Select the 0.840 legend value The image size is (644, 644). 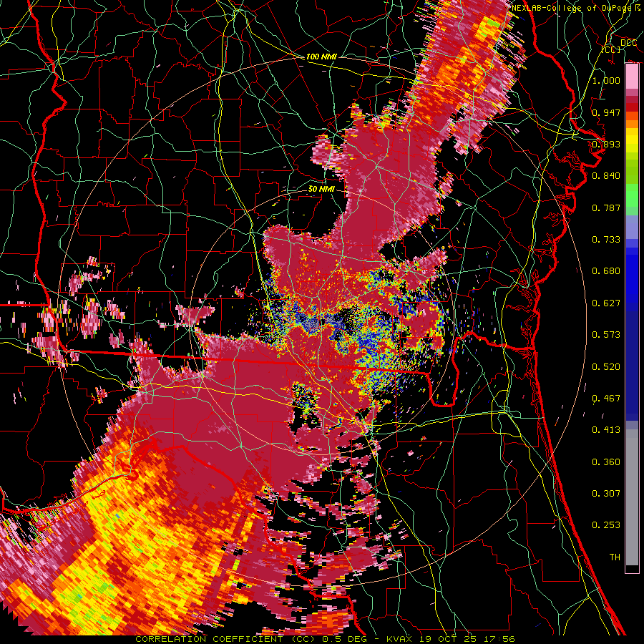(606, 175)
